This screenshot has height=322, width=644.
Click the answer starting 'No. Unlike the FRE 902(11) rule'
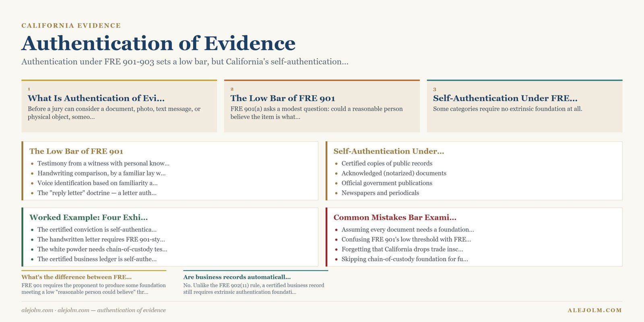(x=254, y=289)
